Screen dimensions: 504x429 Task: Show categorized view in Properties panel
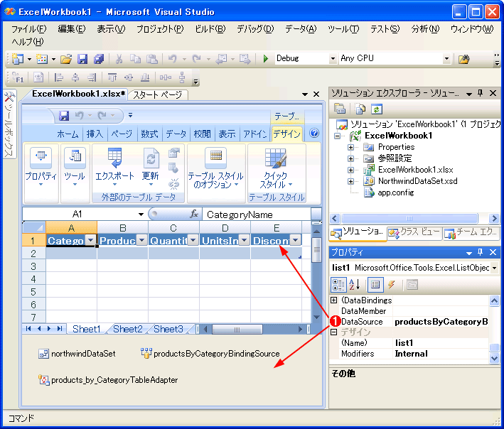click(x=338, y=285)
